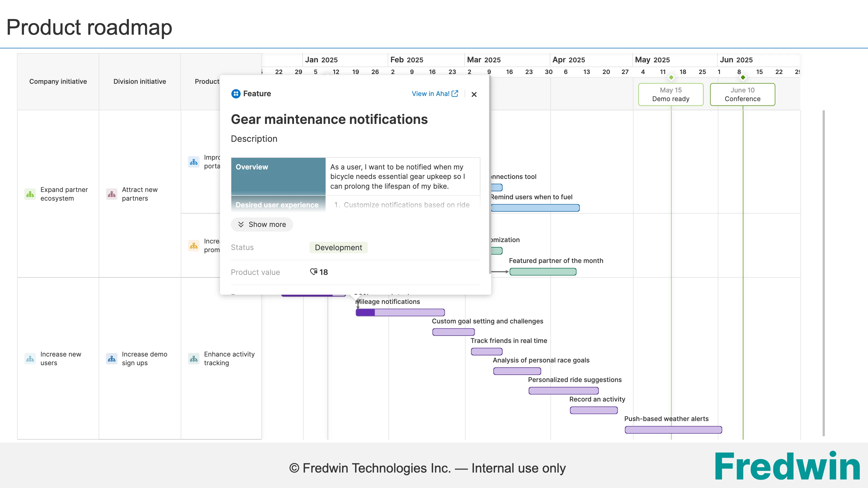Click the Mileage notifications progress bar
This screenshot has height=488, width=868.
pyautogui.click(x=400, y=313)
